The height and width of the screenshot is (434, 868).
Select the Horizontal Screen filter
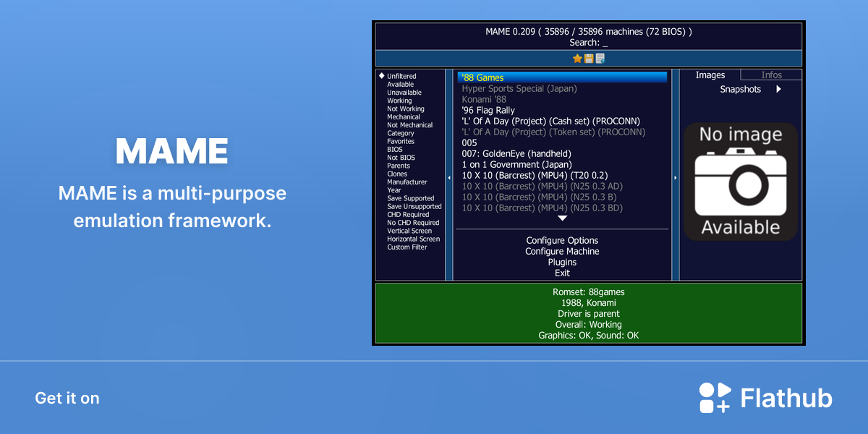[413, 239]
